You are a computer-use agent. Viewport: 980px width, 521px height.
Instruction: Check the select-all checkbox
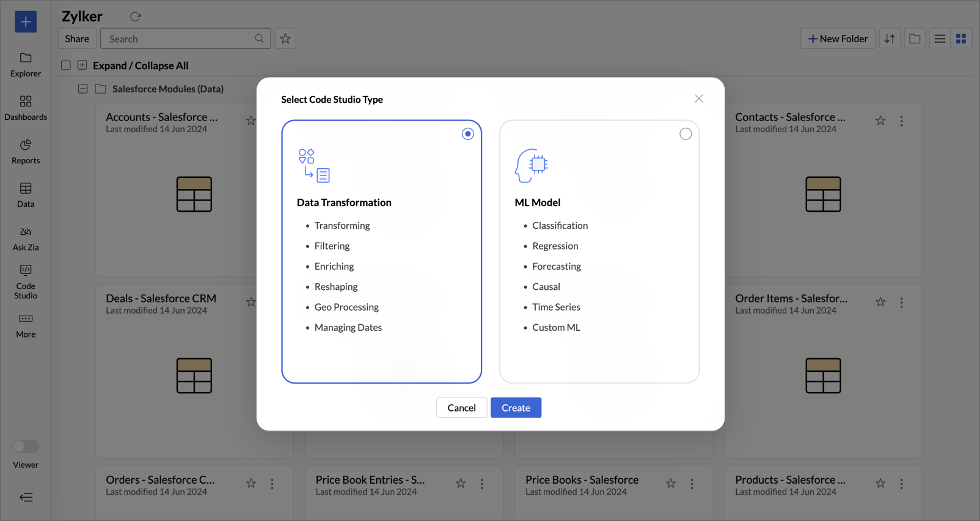(66, 65)
